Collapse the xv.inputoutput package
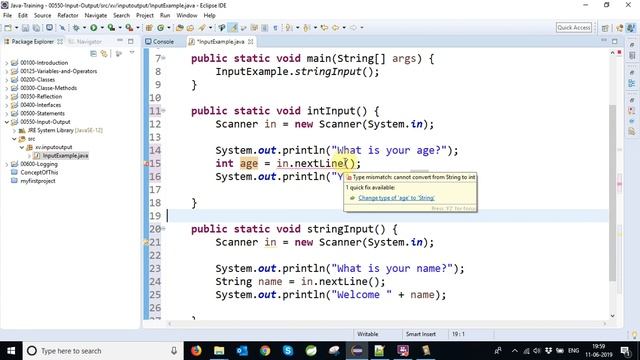Image resolution: width=640 pixels, height=360 pixels. [x=22, y=147]
